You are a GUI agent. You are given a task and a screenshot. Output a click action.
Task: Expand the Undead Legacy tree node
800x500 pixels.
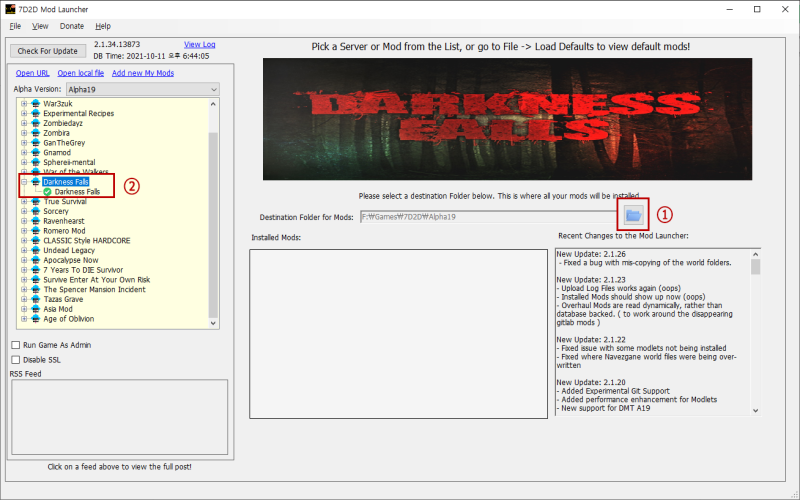24,251
